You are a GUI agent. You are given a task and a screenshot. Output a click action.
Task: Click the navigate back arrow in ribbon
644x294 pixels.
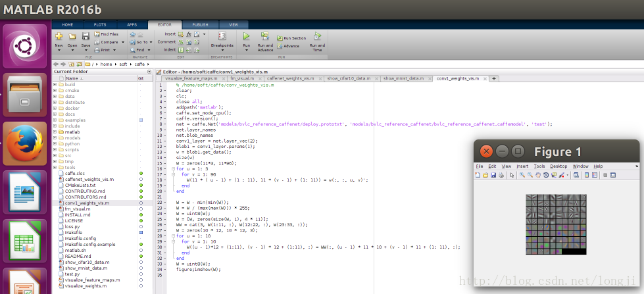click(132, 34)
